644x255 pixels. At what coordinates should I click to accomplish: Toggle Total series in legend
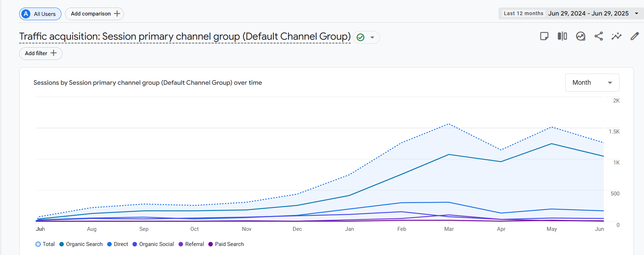pyautogui.click(x=45, y=244)
